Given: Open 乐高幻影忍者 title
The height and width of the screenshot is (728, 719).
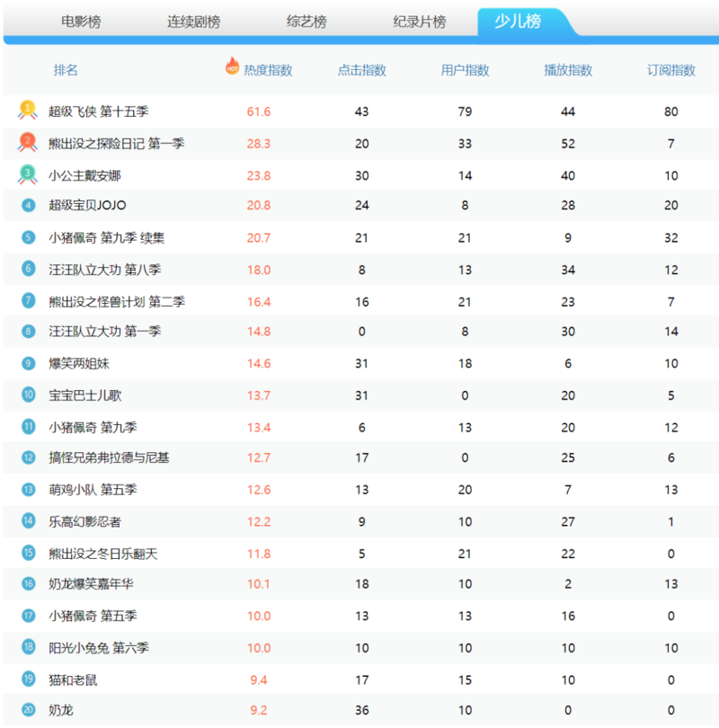Looking at the screenshot, I should point(84,522).
